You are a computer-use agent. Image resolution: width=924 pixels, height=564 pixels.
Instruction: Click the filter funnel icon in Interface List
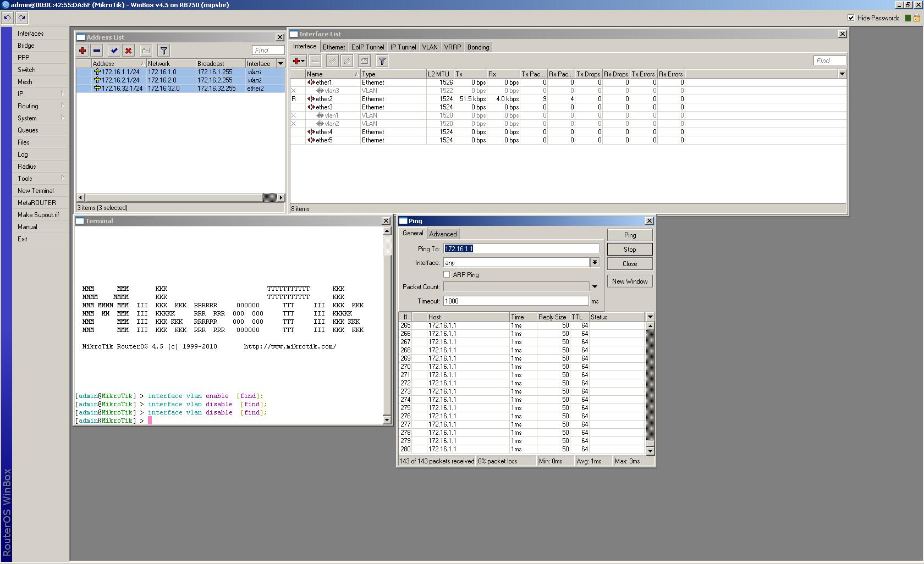pyautogui.click(x=382, y=61)
